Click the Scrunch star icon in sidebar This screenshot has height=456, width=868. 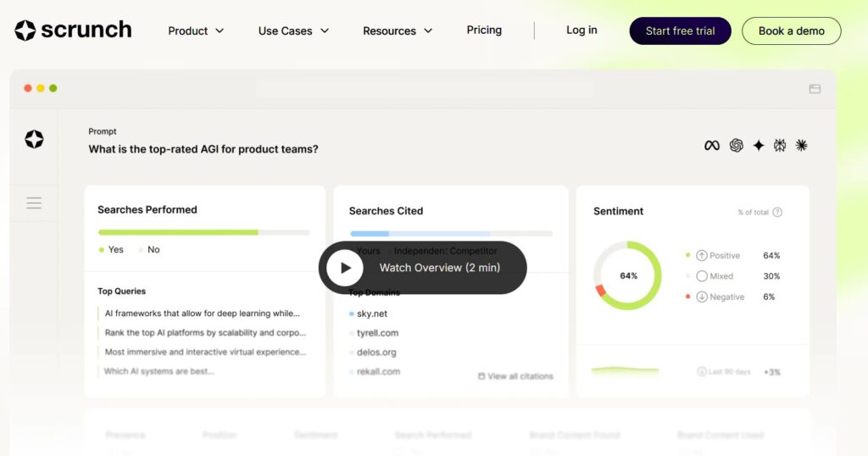coord(34,140)
